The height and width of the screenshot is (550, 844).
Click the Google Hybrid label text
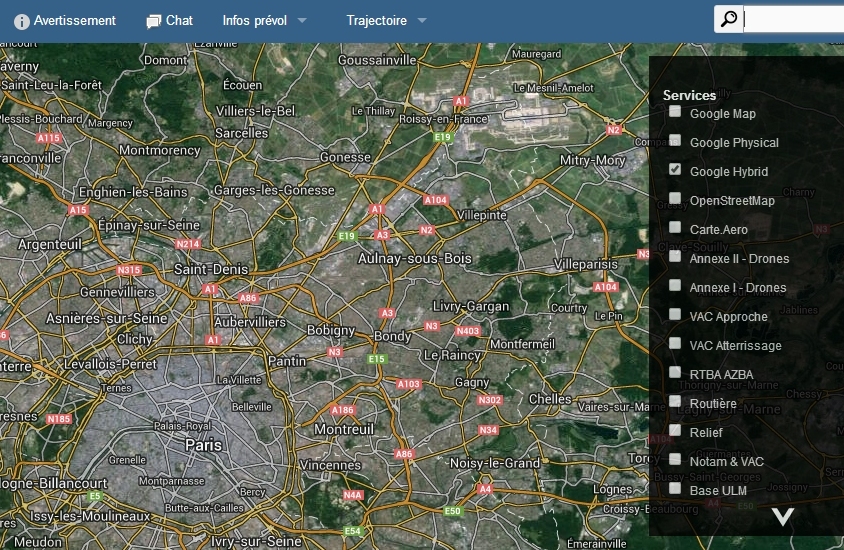click(729, 172)
